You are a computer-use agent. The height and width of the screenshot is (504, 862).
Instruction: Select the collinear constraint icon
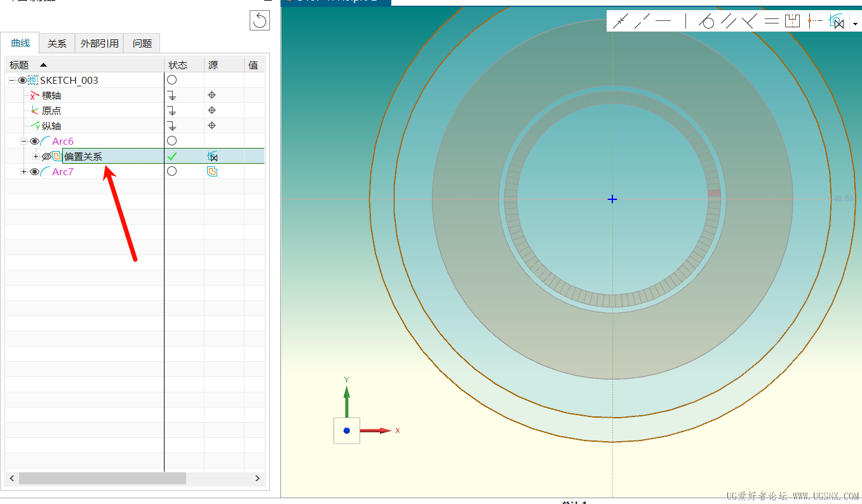(642, 22)
